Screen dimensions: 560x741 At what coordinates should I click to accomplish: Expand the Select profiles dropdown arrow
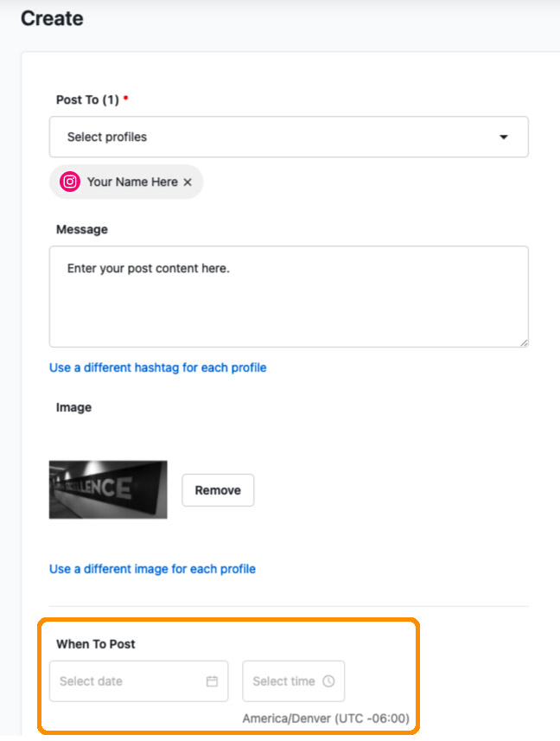[x=504, y=137]
